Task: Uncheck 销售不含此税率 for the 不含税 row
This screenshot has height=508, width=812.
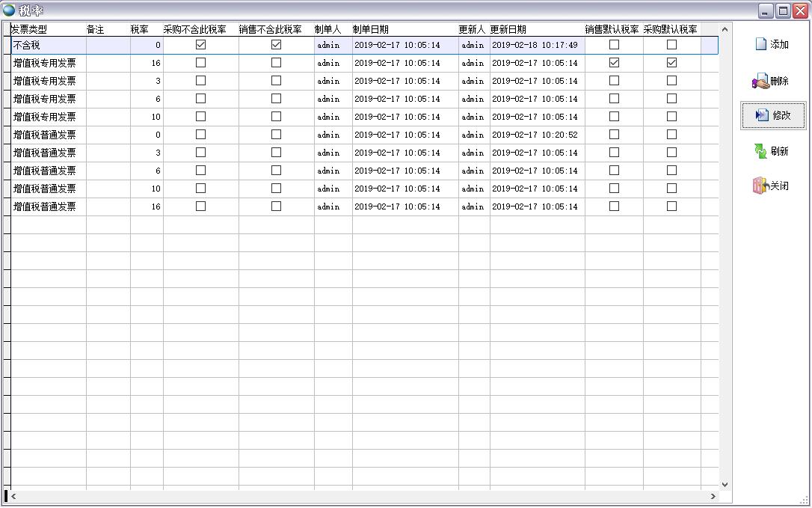Action: click(x=276, y=45)
